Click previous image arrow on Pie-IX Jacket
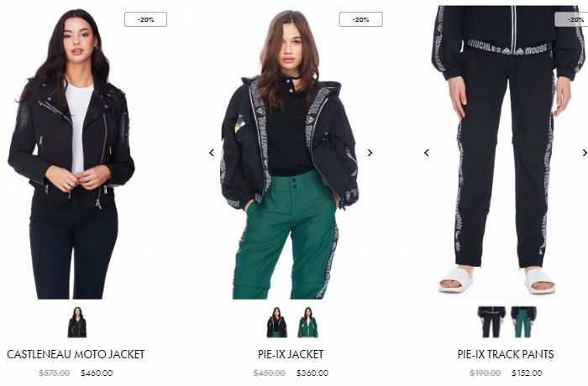 tap(212, 153)
